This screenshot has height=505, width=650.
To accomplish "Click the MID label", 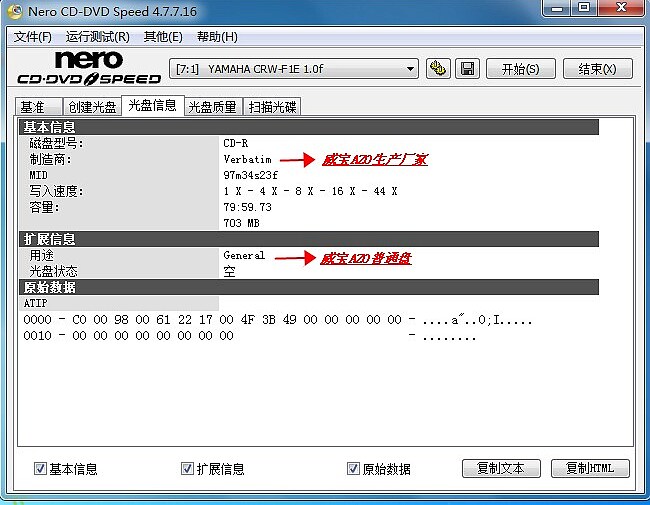I will coord(38,175).
